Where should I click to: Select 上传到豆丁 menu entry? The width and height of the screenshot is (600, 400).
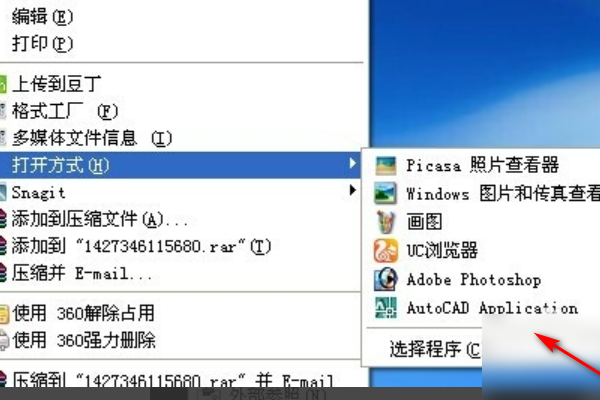tap(56, 84)
